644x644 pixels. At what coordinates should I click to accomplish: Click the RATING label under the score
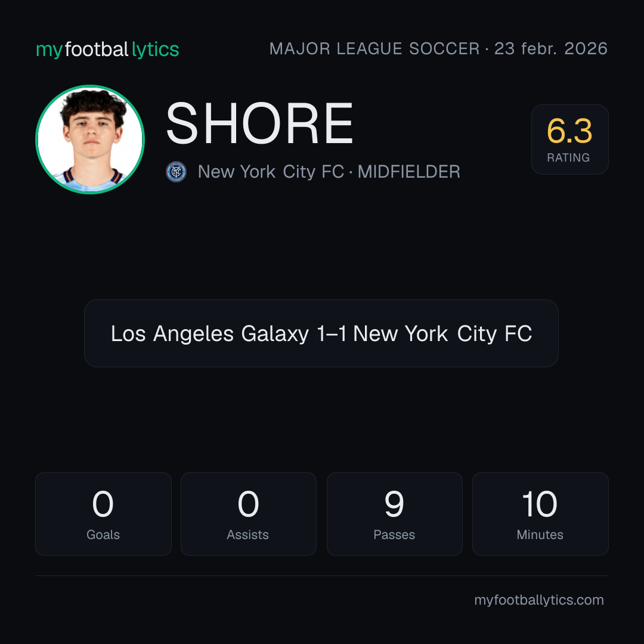(568, 157)
